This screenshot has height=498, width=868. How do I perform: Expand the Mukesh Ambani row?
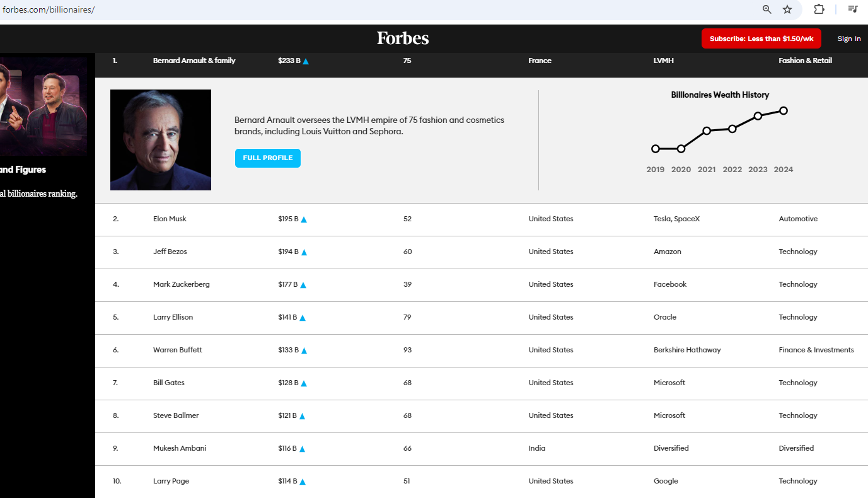[x=180, y=448]
